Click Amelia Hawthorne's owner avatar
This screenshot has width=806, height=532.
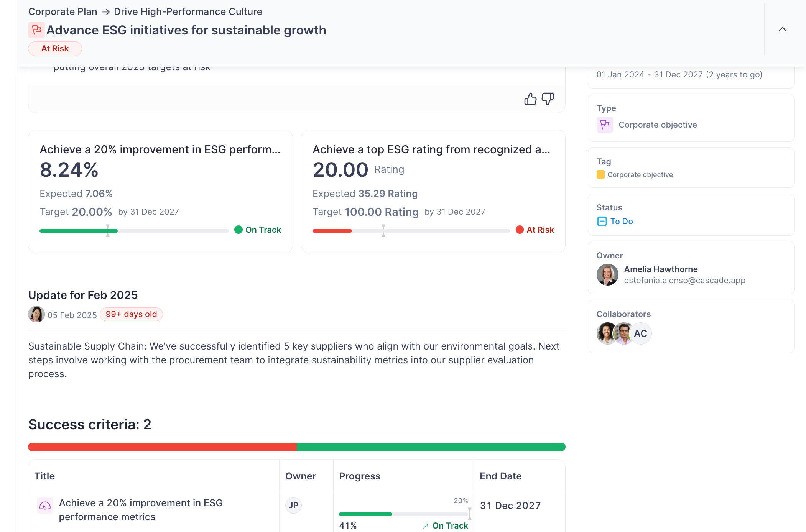coord(607,274)
